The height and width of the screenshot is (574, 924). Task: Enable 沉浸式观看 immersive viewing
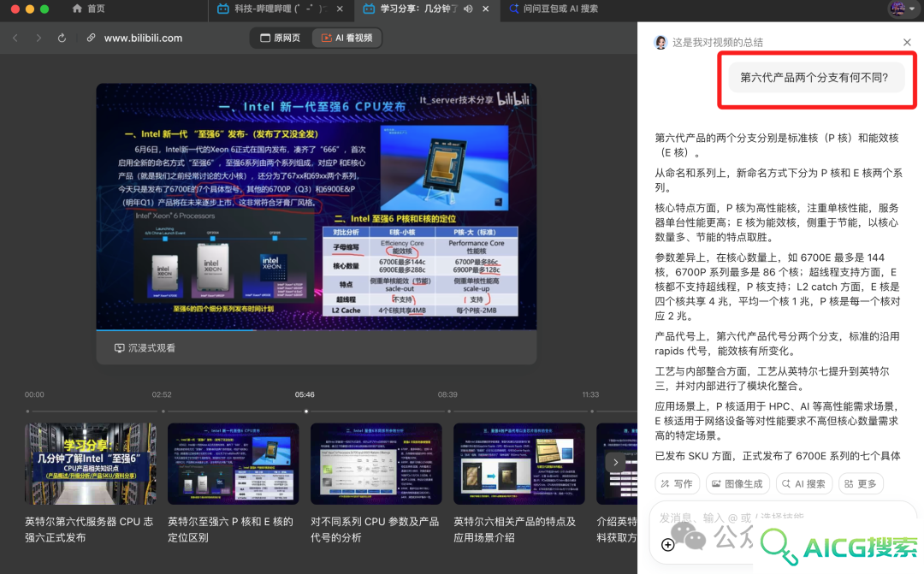tap(145, 347)
